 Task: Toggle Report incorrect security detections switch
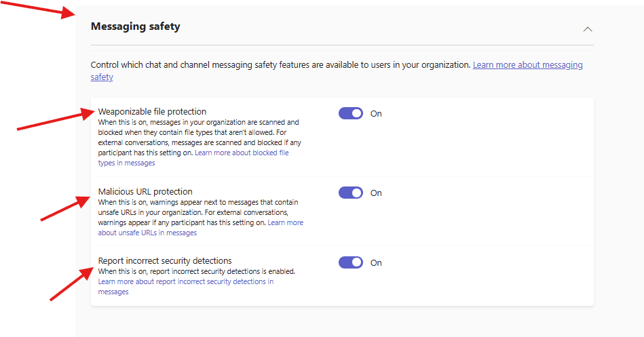click(x=351, y=262)
